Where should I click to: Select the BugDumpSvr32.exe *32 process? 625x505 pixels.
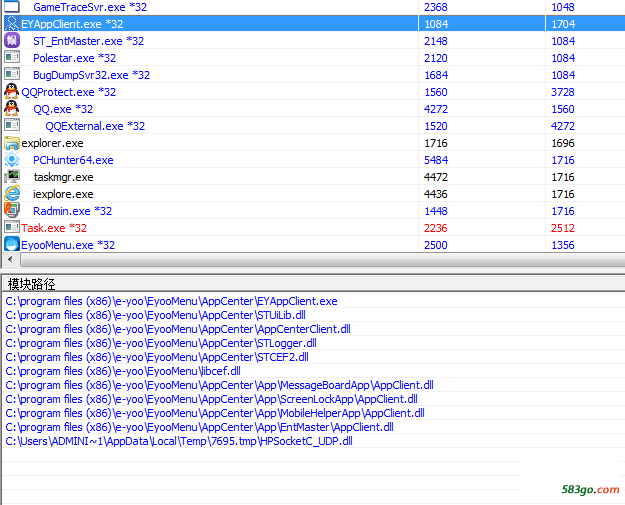pyautogui.click(x=92, y=75)
